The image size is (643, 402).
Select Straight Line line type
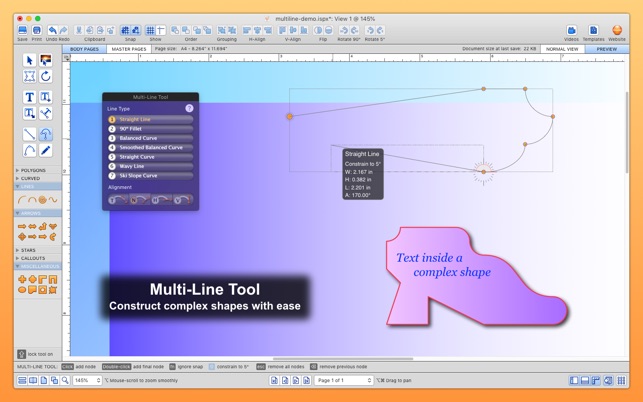click(150, 119)
